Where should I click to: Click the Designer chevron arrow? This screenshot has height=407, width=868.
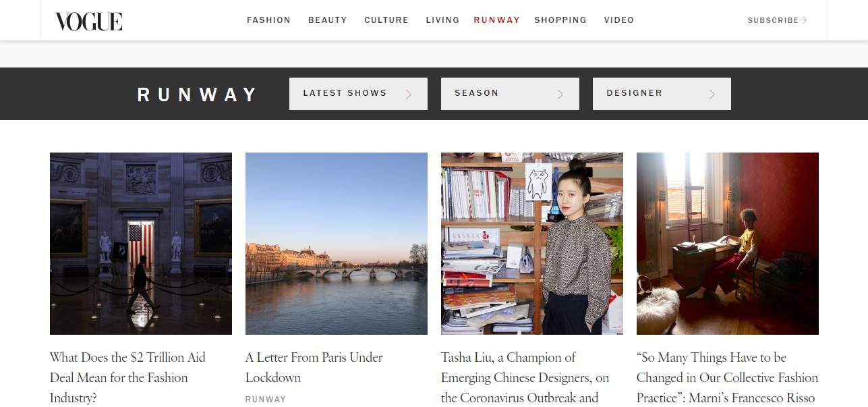point(712,94)
